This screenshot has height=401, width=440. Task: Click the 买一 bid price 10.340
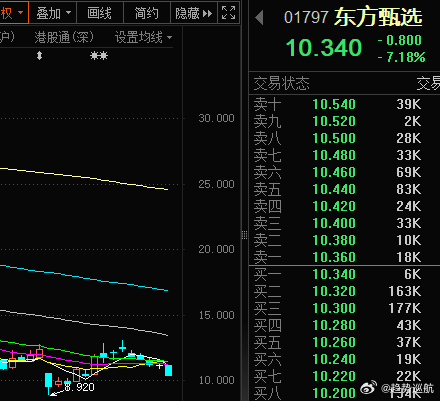tap(334, 274)
